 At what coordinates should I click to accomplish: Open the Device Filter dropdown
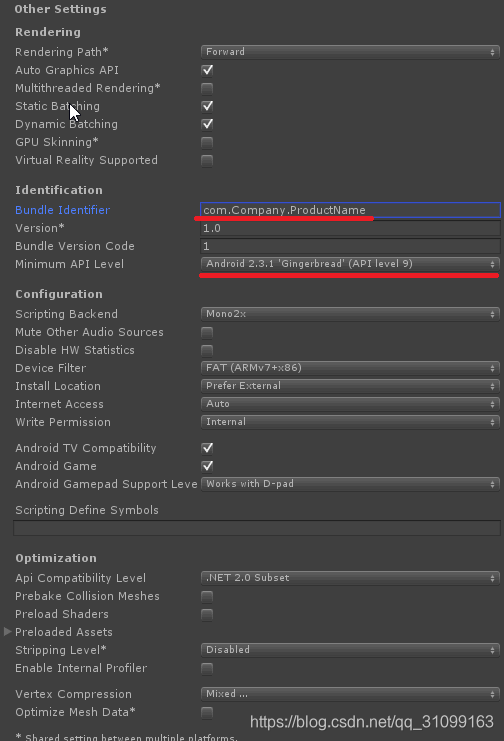(x=350, y=368)
